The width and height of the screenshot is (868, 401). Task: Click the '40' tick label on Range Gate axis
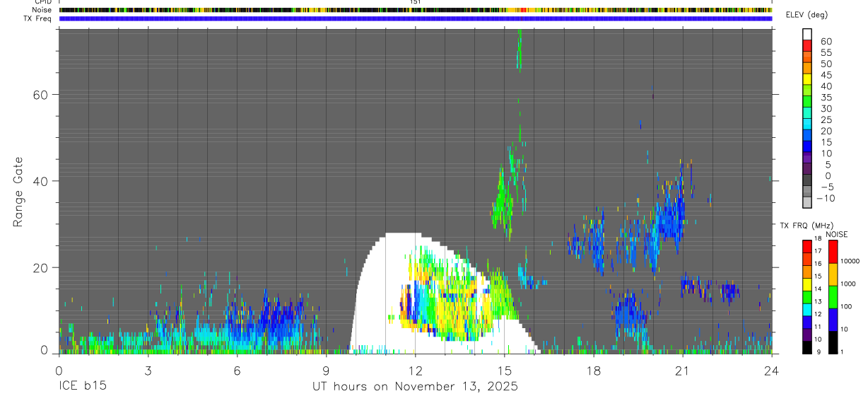pos(40,181)
